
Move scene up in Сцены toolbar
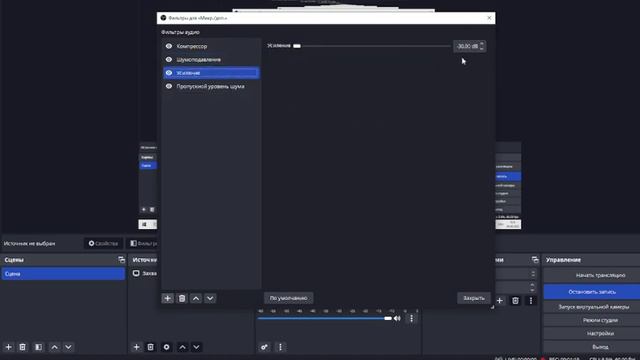(54, 347)
